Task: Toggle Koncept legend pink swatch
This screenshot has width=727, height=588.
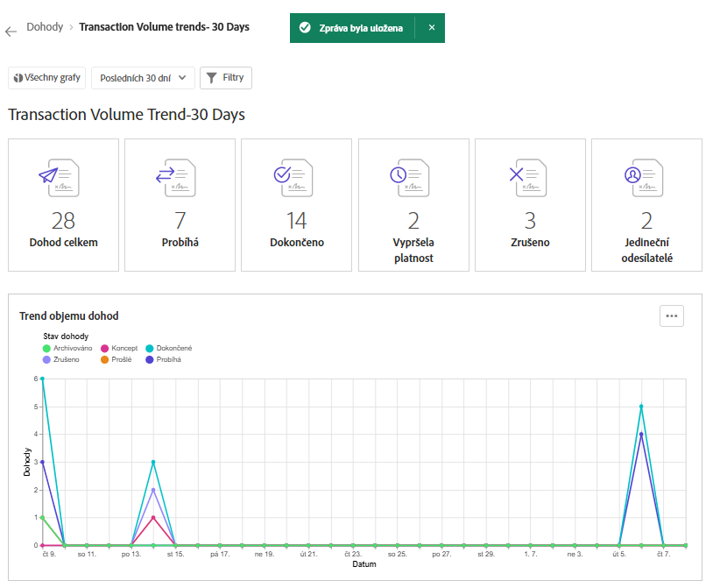Action: tap(105, 348)
